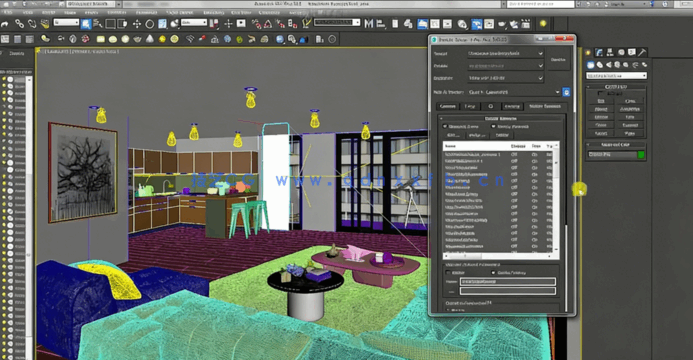Enable the AutoGrid checkbox
693x360 pixels.
pos(600,94)
